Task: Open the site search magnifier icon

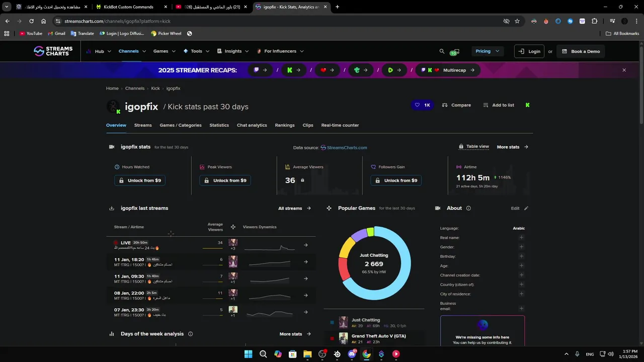Action: [x=442, y=51]
